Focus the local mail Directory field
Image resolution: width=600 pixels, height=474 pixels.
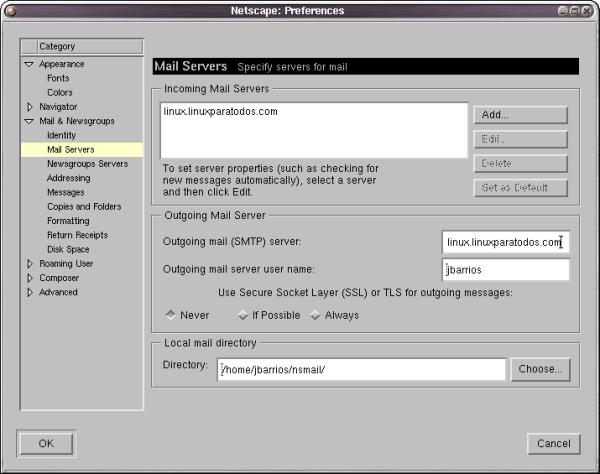point(361,370)
